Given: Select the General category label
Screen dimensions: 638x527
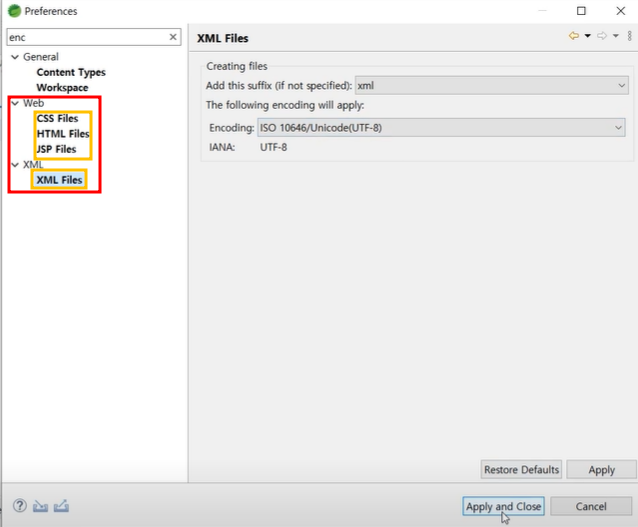Looking at the screenshot, I should click(x=41, y=57).
